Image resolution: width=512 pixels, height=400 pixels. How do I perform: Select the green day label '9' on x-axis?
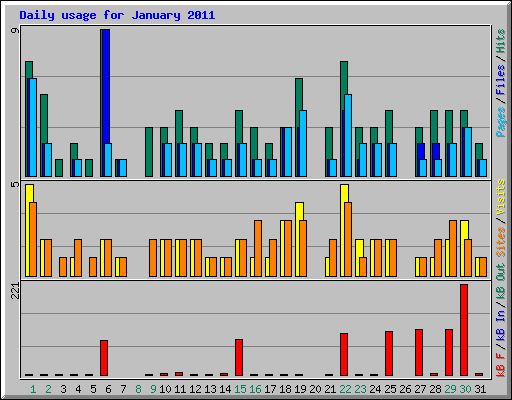(153, 389)
